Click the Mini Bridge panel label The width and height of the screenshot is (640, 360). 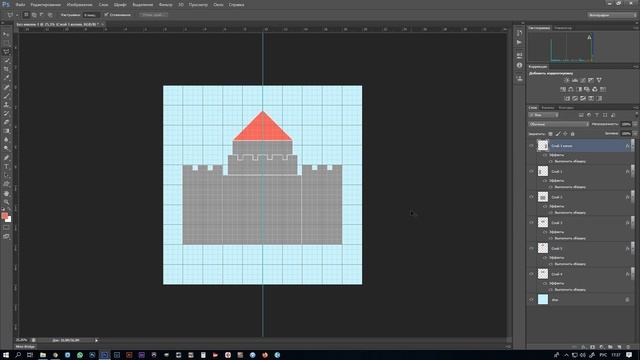point(25,347)
